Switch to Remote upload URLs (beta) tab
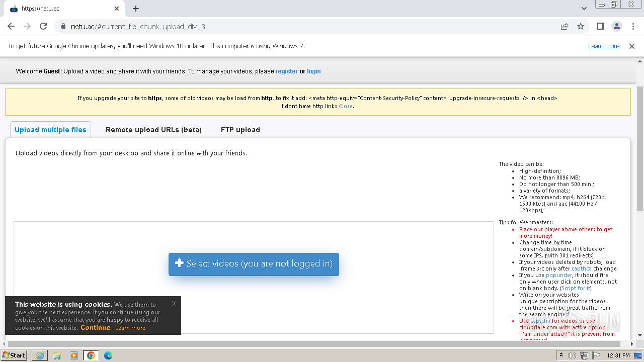This screenshot has width=644, height=362. [153, 130]
